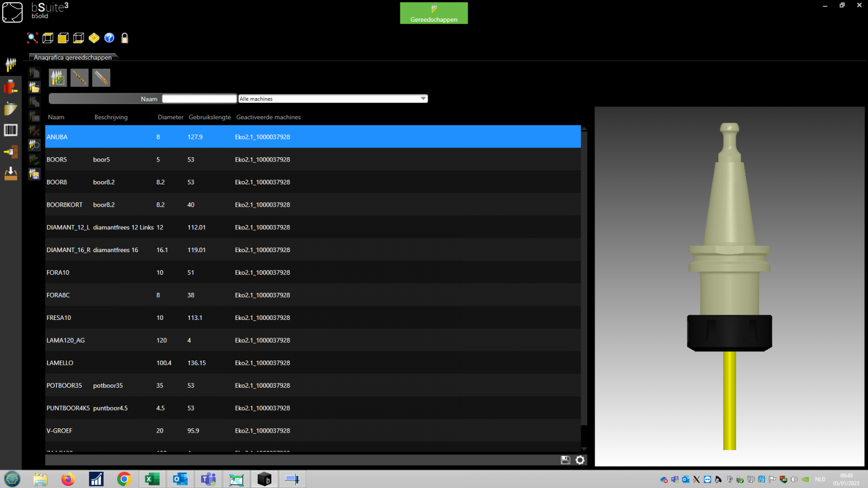The image size is (868, 488).
Task: Sort by Diameter column header
Action: 170,117
